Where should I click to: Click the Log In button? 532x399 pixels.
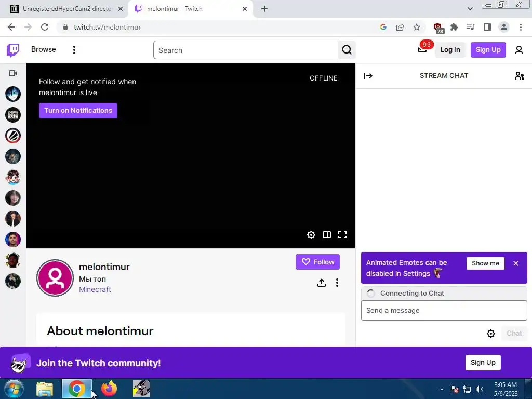click(x=450, y=50)
